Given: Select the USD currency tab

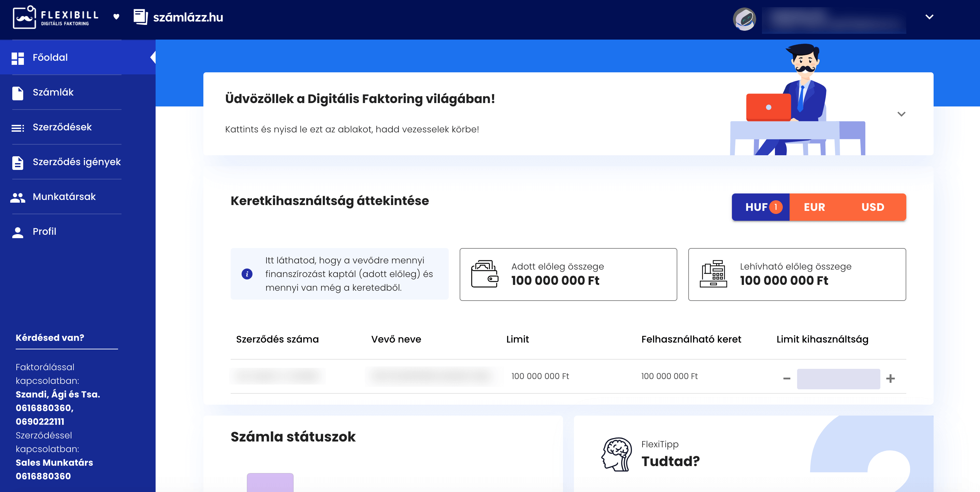Looking at the screenshot, I should 872,207.
